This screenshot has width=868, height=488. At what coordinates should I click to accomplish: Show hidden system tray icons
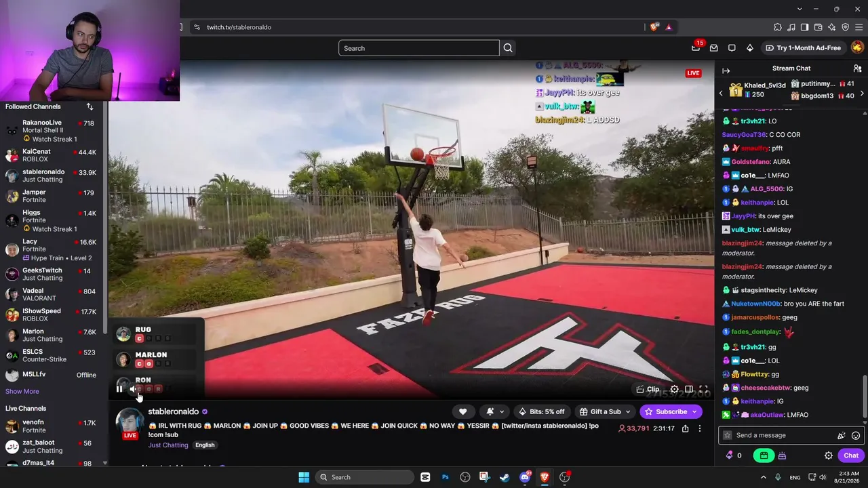click(x=764, y=477)
